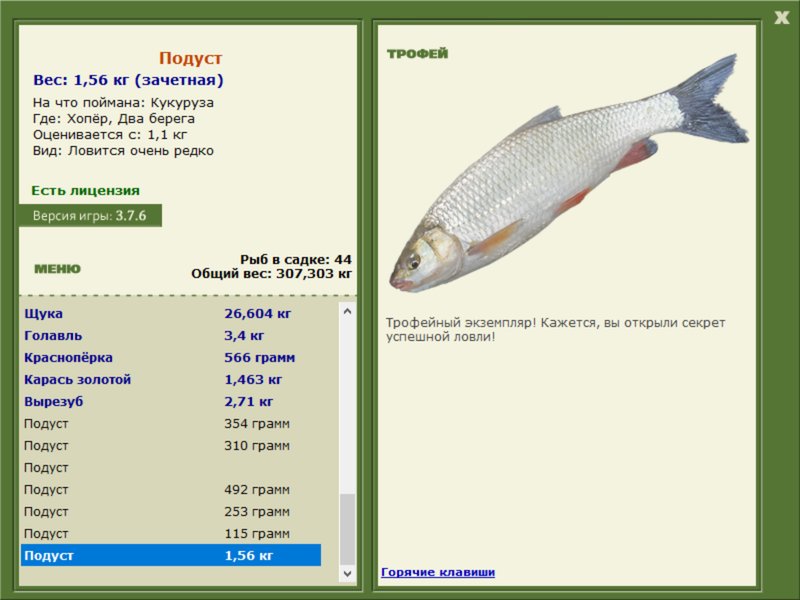Select the Щука 26,604 кг row
The height and width of the screenshot is (600, 800).
tap(171, 313)
